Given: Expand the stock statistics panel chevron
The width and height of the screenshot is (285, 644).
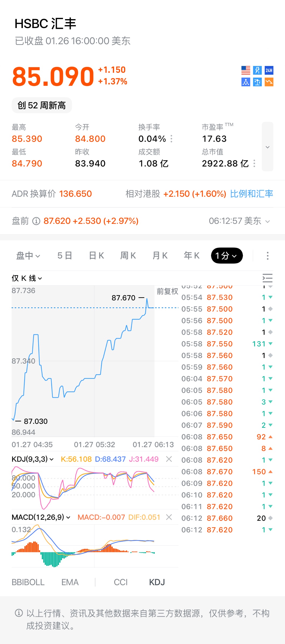Looking at the screenshot, I should pyautogui.click(x=267, y=147).
